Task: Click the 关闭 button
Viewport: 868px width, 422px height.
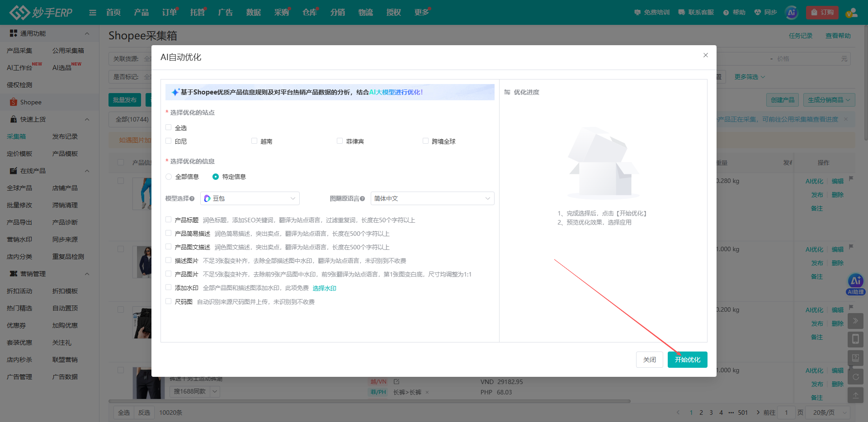Action: [x=650, y=360]
